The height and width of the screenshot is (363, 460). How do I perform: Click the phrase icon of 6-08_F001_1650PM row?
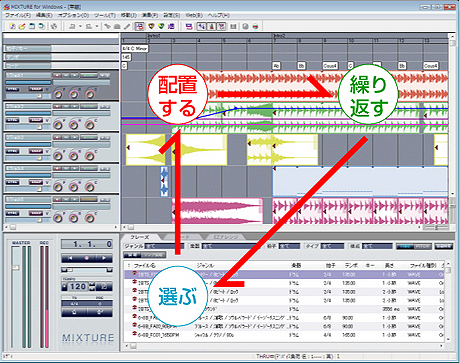click(135, 334)
